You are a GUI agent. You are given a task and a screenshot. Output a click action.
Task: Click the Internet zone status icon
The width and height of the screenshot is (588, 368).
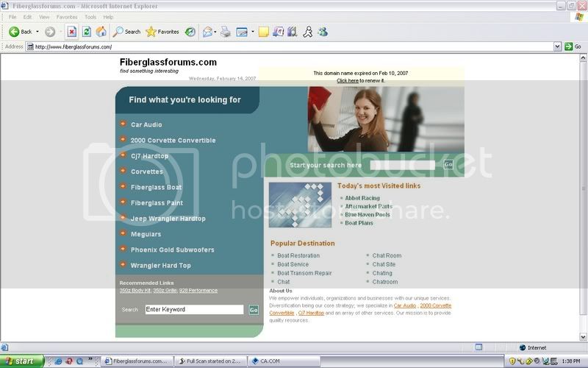523,347
